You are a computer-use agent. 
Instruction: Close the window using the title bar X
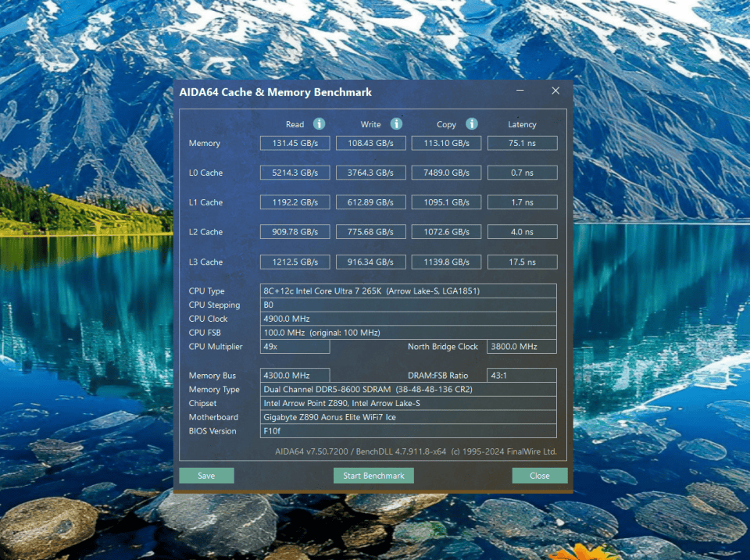pos(555,91)
